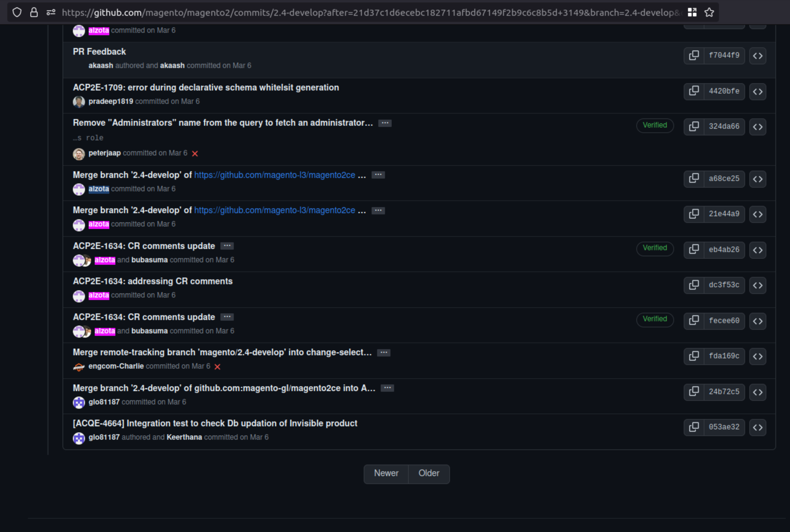This screenshot has height=532, width=790.
Task: Bookmark this page using the star icon
Action: point(709,12)
